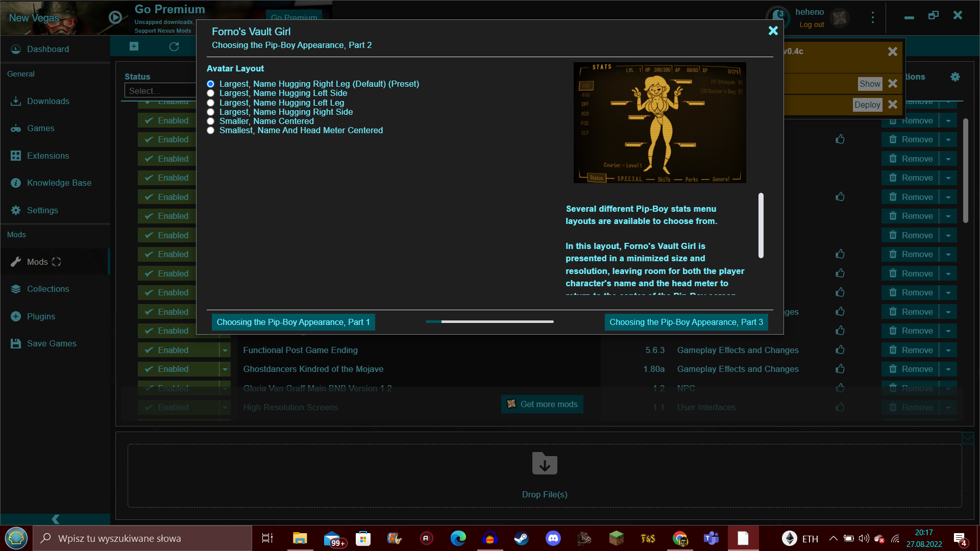
Task: Click the taskbar search box
Action: pyautogui.click(x=142, y=538)
